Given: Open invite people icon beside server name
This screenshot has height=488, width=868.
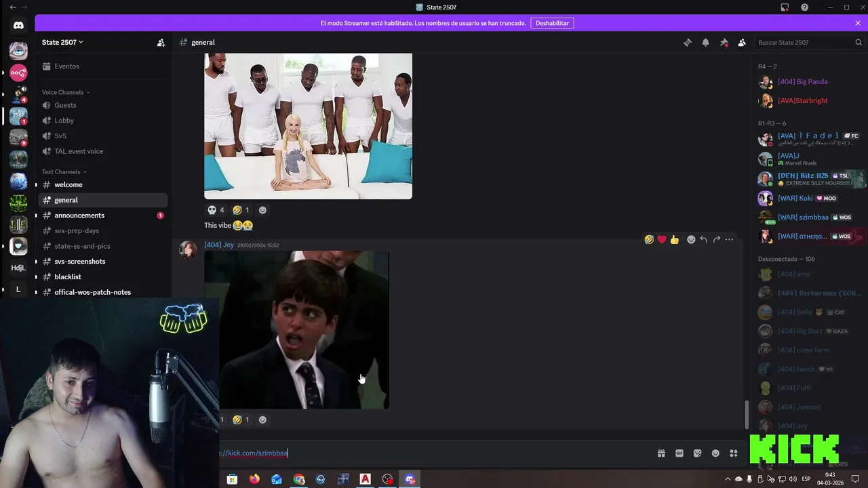Looking at the screenshot, I should tap(161, 42).
